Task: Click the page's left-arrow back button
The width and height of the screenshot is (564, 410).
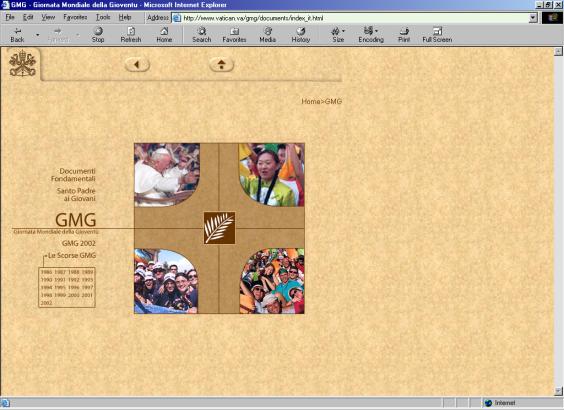Action: coord(137,65)
